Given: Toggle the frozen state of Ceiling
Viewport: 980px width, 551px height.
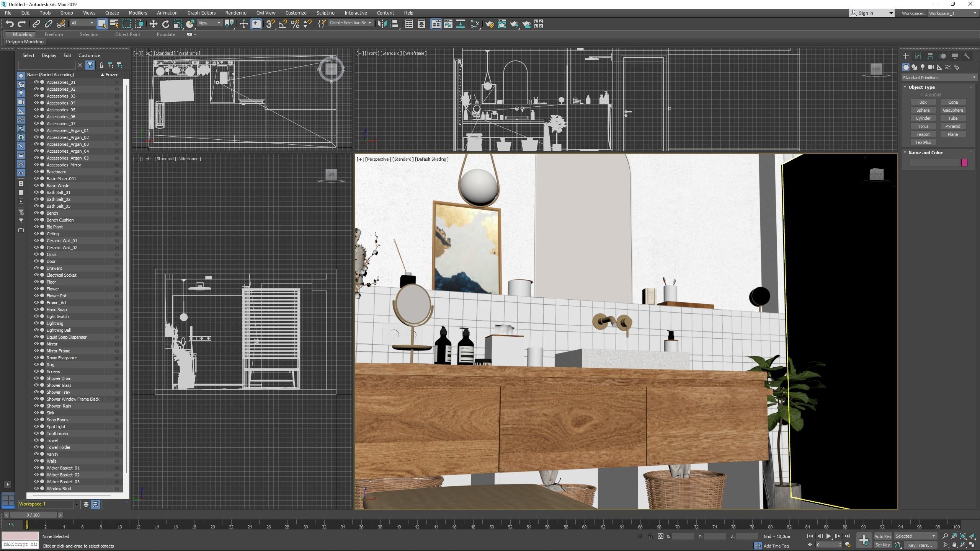Looking at the screenshot, I should point(117,234).
